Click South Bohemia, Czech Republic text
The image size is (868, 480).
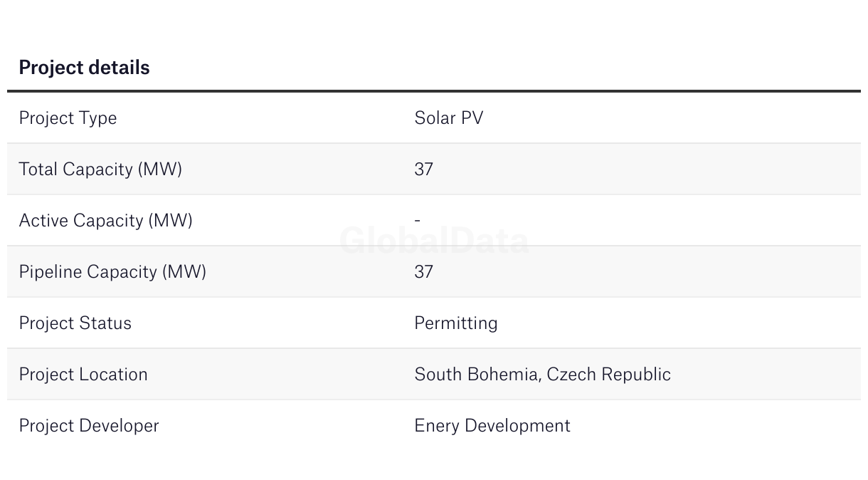542,375
